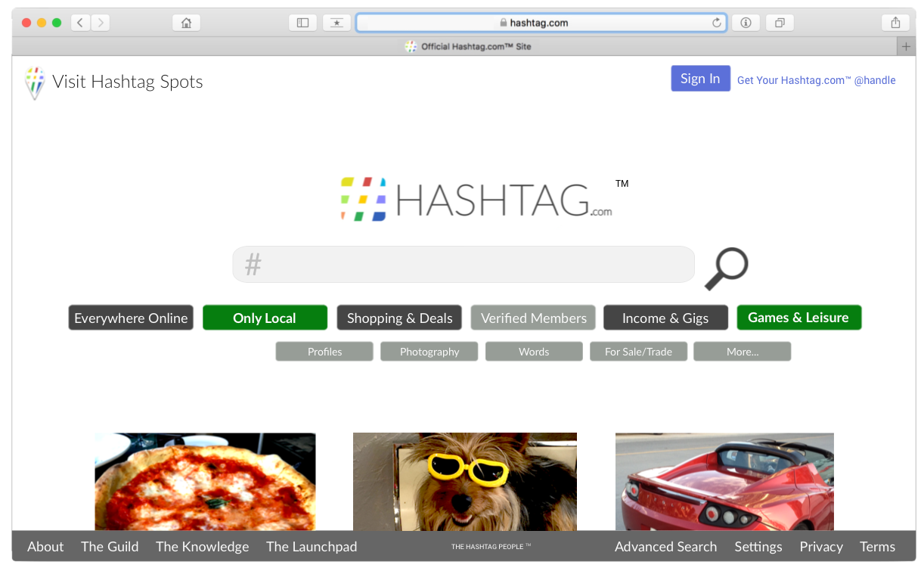This screenshot has height=568, width=924.
Task: Expand the More... category options
Action: 742,351
